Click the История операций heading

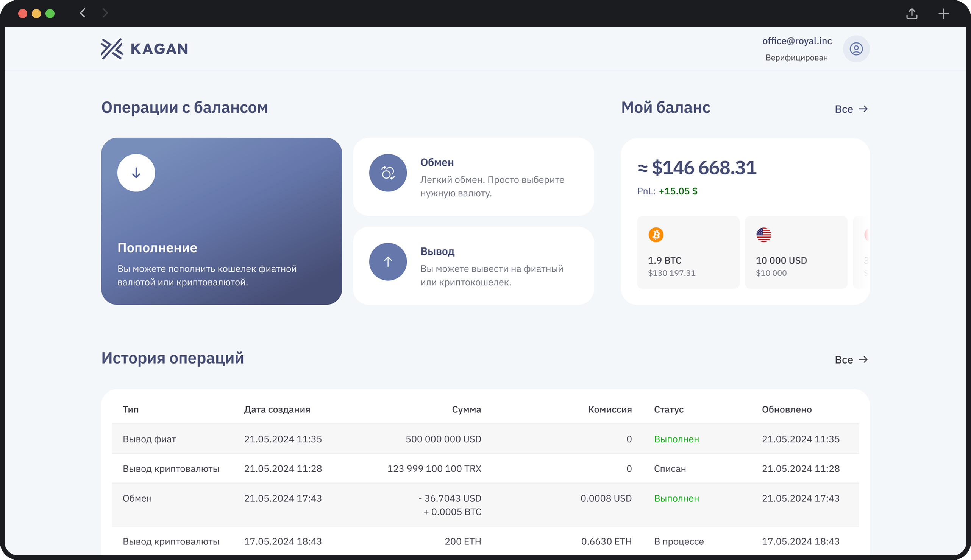(x=172, y=358)
